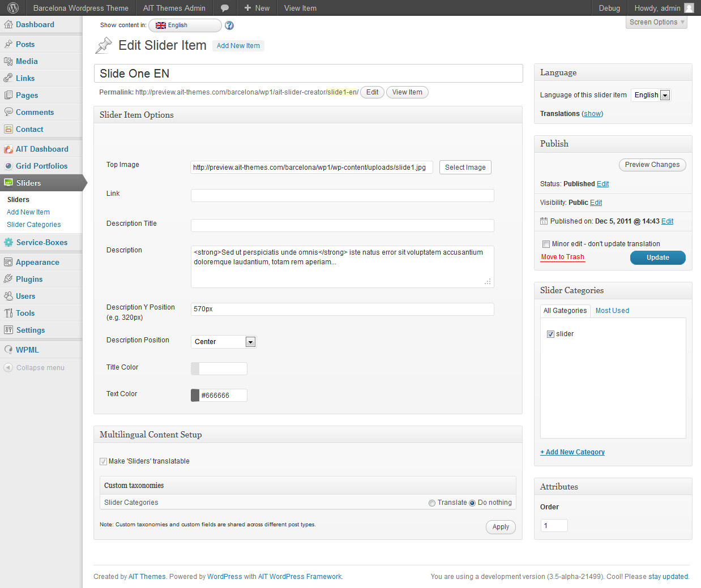This screenshot has height=588, width=701.
Task: Show the Translations list
Action: 592,114
